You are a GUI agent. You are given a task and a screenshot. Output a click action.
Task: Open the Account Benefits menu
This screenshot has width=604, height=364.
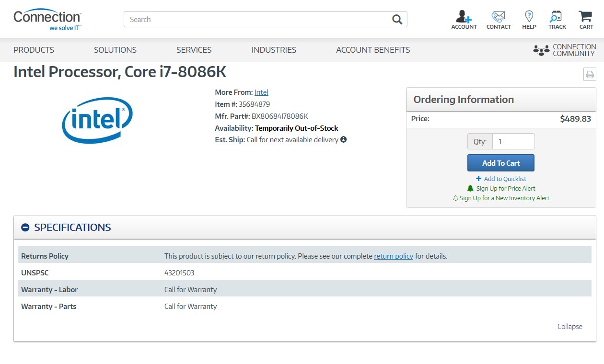[373, 50]
